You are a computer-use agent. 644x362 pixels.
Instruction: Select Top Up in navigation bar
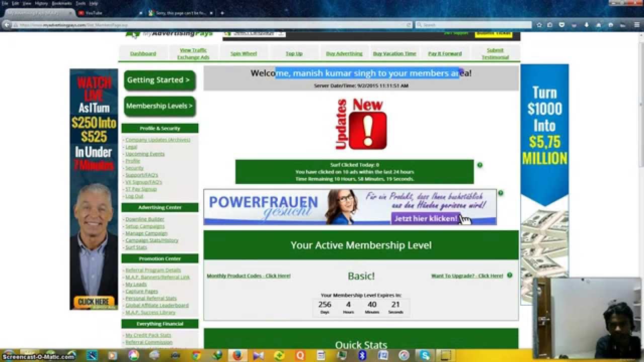(x=294, y=54)
